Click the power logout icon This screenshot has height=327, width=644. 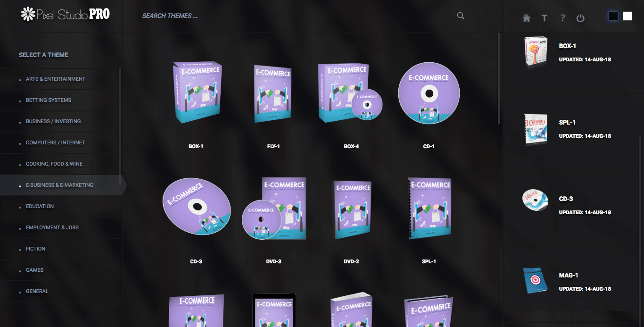pos(580,18)
